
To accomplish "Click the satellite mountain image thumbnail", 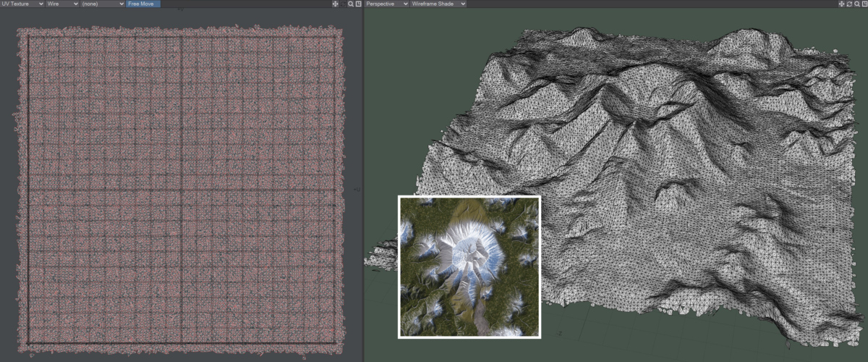I will (x=469, y=266).
